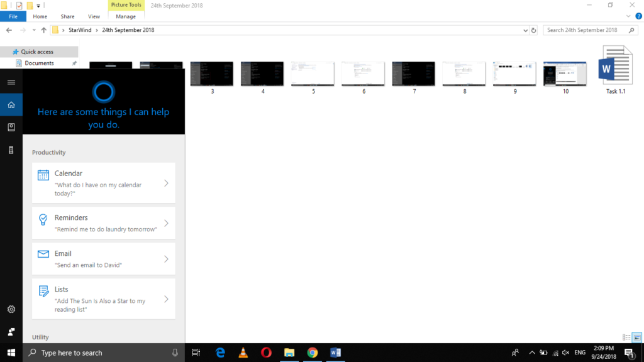Expand hidden icons in the system tray
Image resolution: width=644 pixels, height=362 pixels.
pos(531,352)
